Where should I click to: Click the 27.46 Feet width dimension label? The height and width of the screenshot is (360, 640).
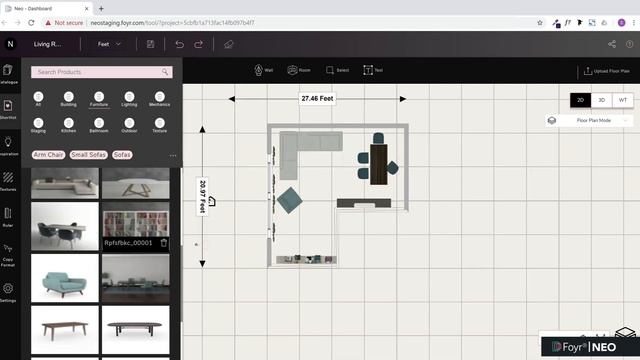point(317,98)
